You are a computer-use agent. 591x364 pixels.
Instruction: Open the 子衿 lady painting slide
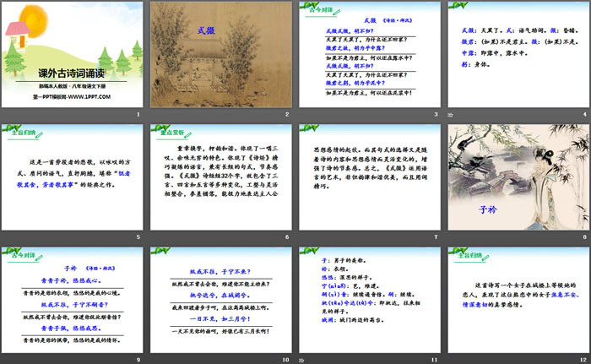(x=515, y=177)
